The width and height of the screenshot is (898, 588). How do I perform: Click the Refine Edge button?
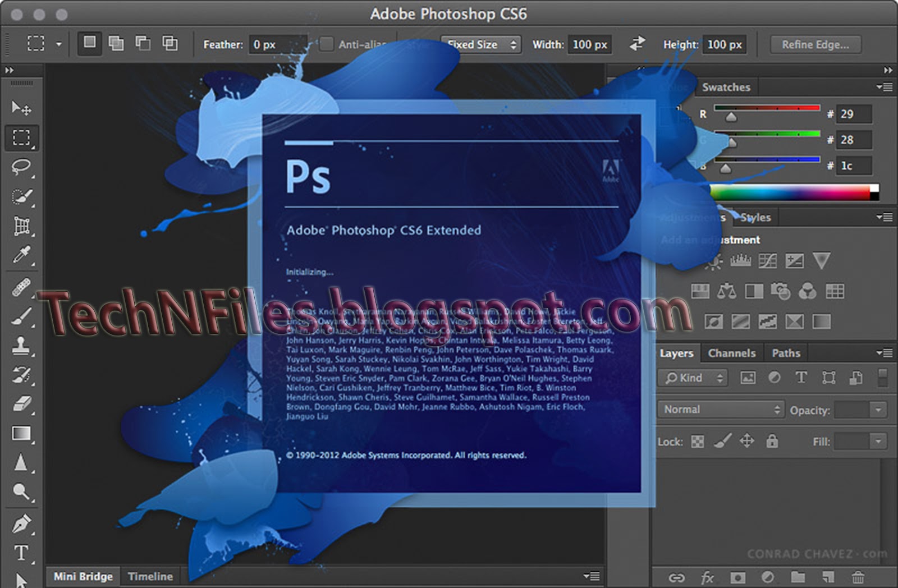[815, 44]
